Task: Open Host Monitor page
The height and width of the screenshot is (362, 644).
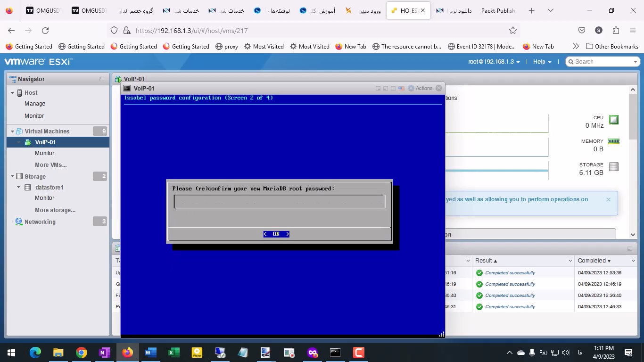Action: point(34,116)
